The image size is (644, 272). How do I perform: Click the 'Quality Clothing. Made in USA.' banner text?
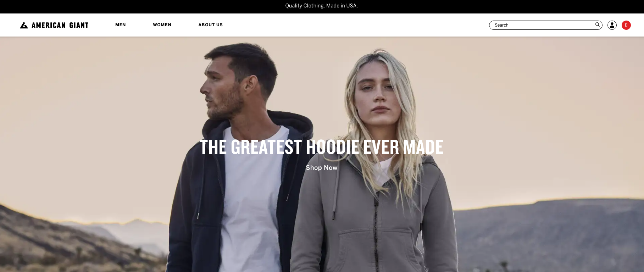tap(321, 6)
